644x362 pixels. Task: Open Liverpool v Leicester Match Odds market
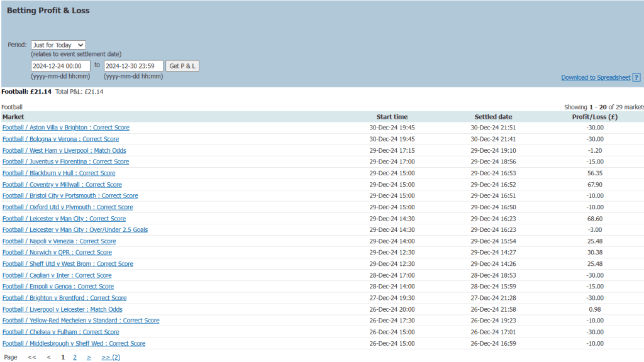point(62,309)
